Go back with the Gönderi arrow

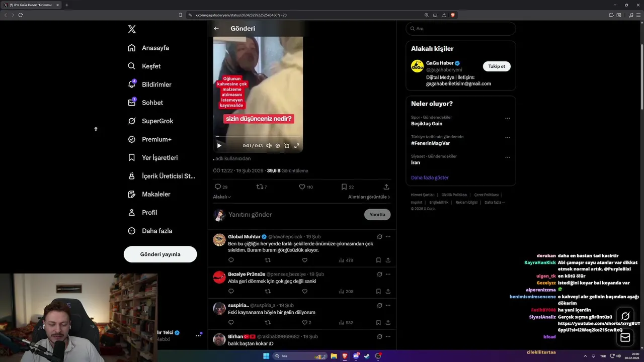(216, 29)
